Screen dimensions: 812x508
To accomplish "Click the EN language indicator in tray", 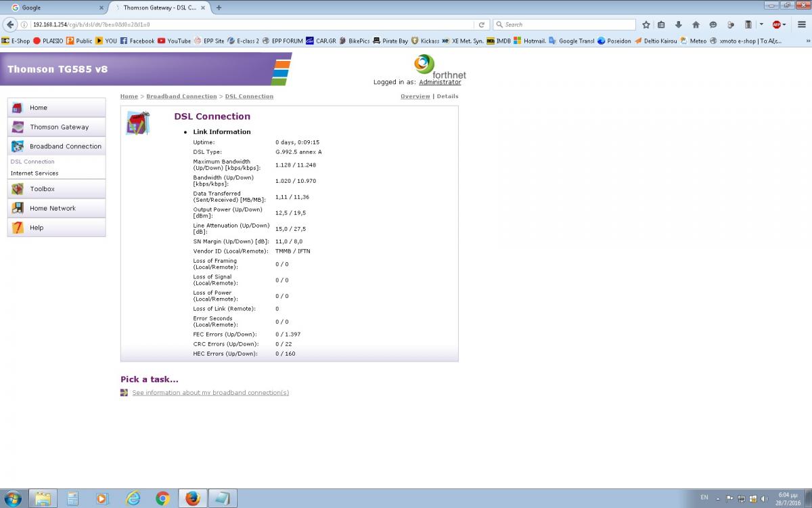I will (x=704, y=497).
